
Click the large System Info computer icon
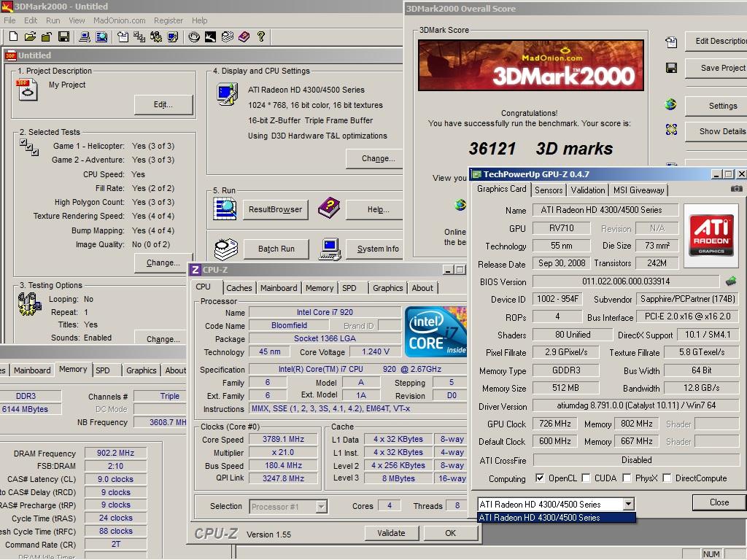click(330, 249)
